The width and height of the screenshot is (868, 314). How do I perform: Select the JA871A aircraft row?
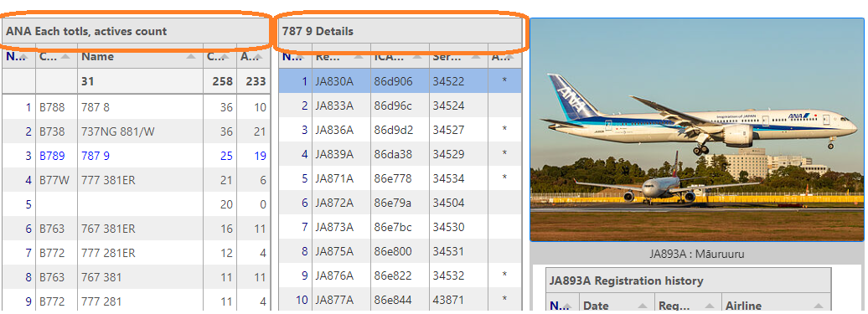400,178
